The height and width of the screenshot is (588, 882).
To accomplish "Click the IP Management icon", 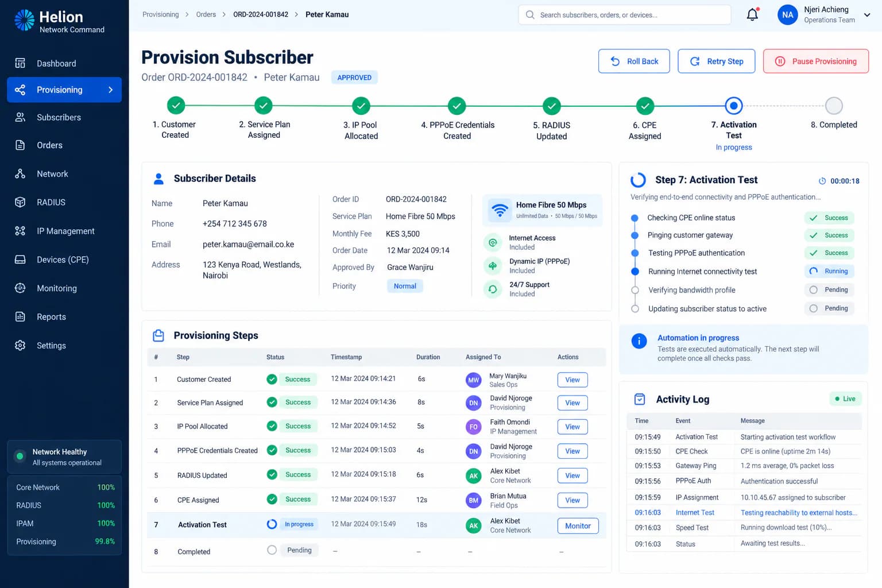I will pos(20,231).
